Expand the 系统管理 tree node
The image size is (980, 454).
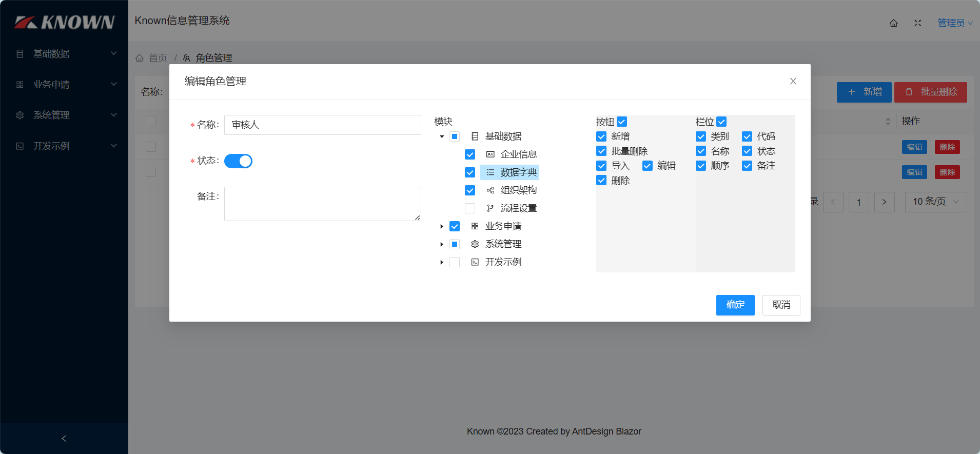(442, 244)
